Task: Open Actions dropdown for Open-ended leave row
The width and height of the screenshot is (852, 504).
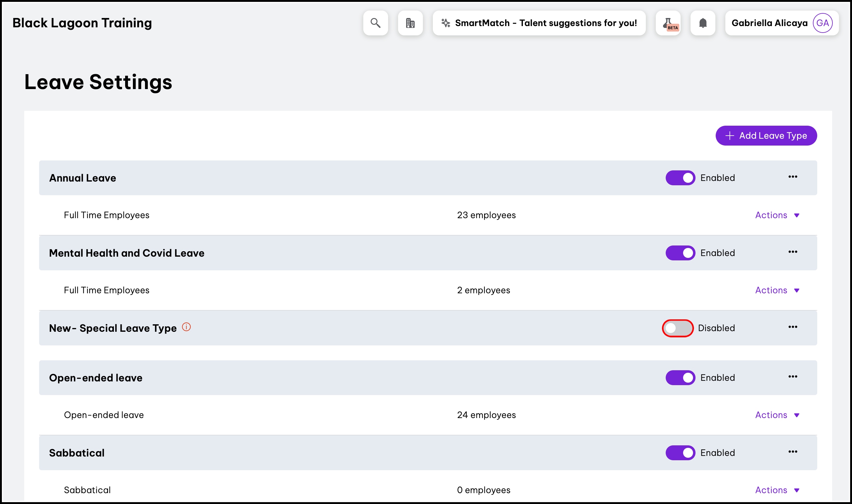Action: click(777, 415)
